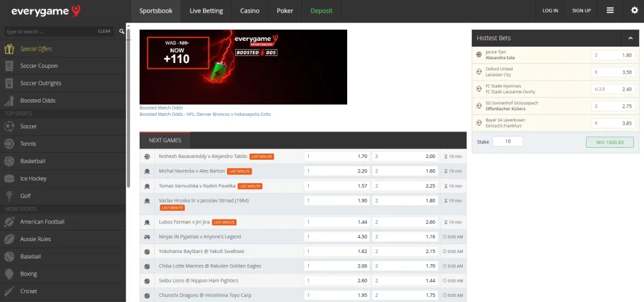Click the SIGN UP button

click(582, 11)
